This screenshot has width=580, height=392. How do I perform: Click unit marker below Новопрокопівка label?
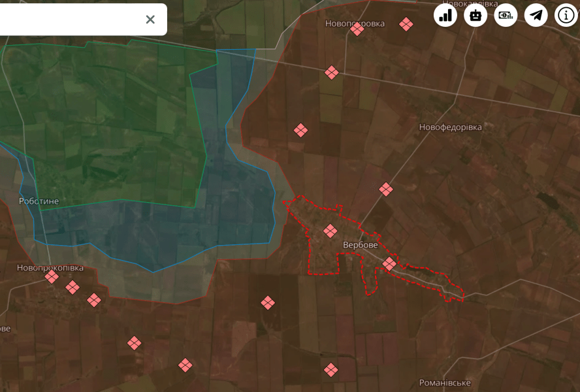click(x=52, y=277)
